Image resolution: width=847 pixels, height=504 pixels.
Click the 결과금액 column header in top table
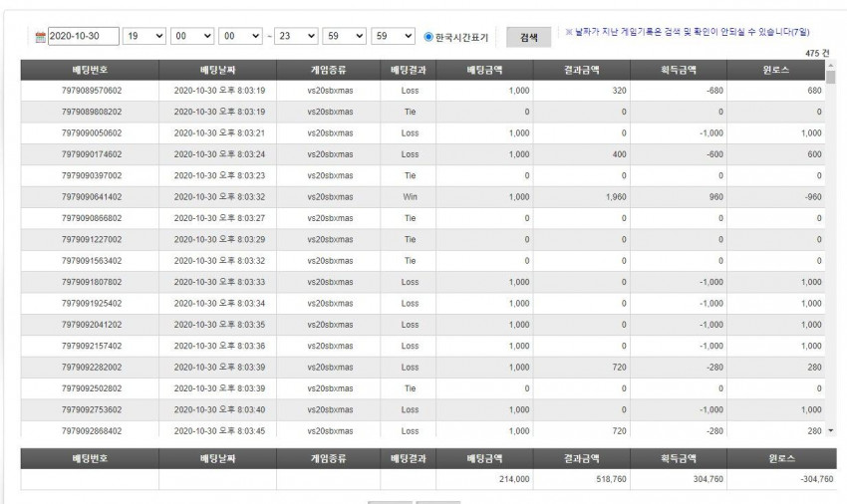coord(582,71)
